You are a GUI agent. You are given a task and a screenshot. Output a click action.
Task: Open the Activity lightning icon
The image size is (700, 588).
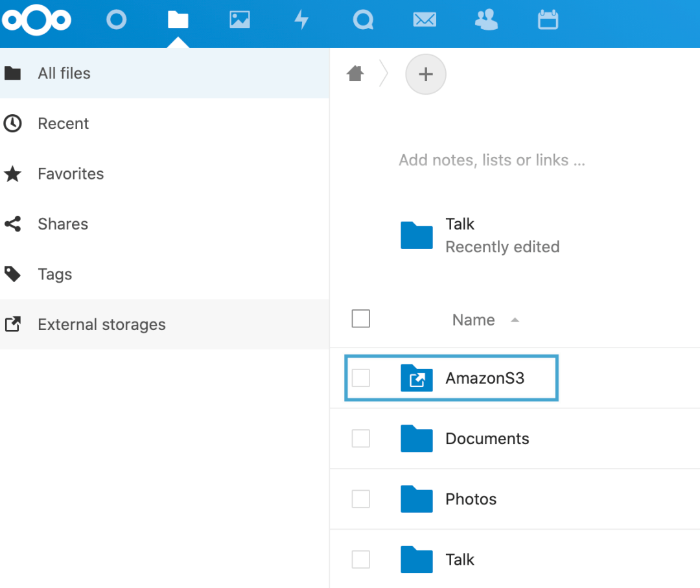(302, 19)
